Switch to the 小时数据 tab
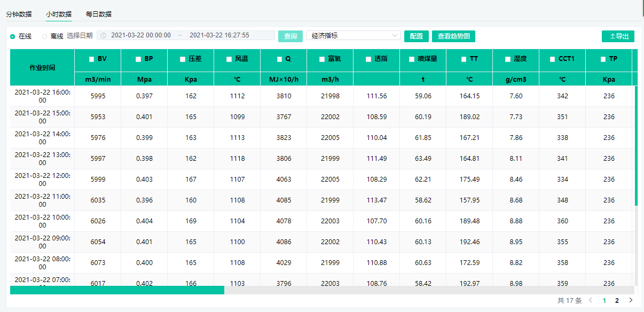This screenshot has width=644, height=312. (x=59, y=14)
